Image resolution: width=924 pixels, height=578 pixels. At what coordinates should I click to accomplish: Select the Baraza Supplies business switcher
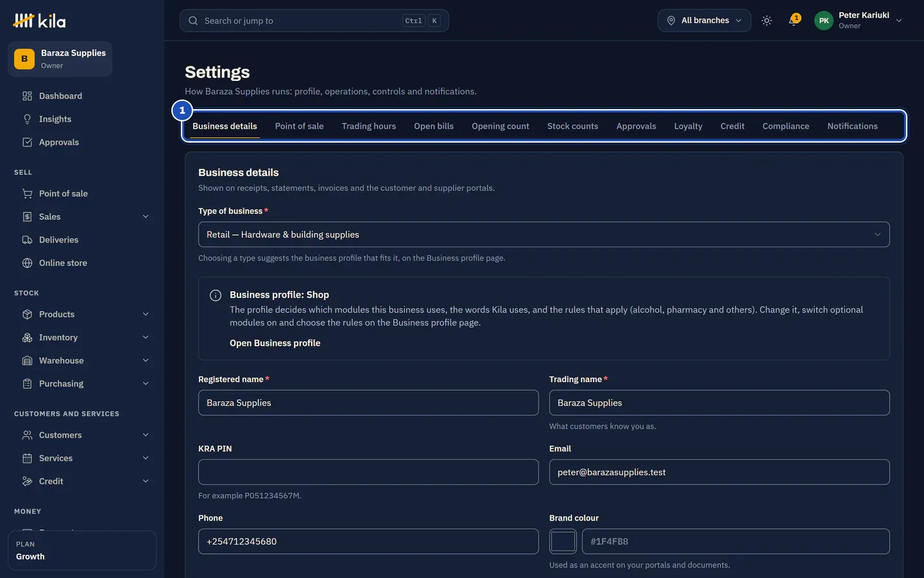(60, 59)
